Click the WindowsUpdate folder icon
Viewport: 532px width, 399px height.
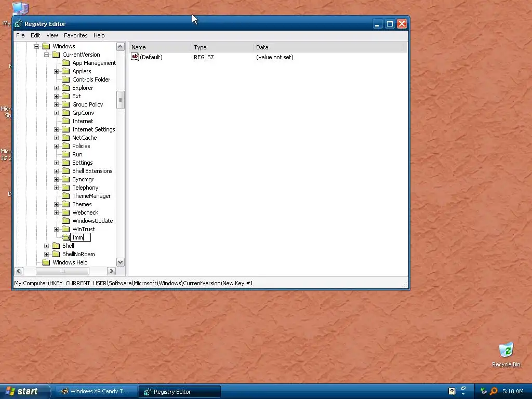(66, 221)
